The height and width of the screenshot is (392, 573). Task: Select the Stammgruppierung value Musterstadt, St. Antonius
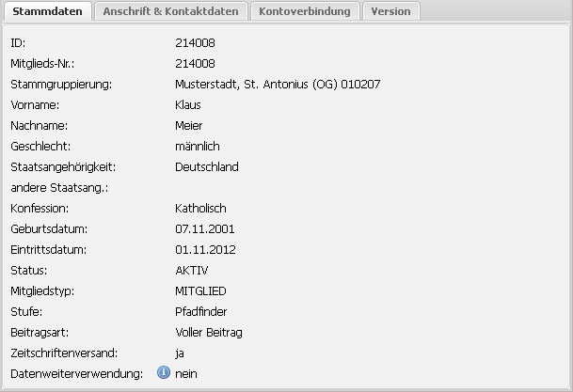click(278, 85)
